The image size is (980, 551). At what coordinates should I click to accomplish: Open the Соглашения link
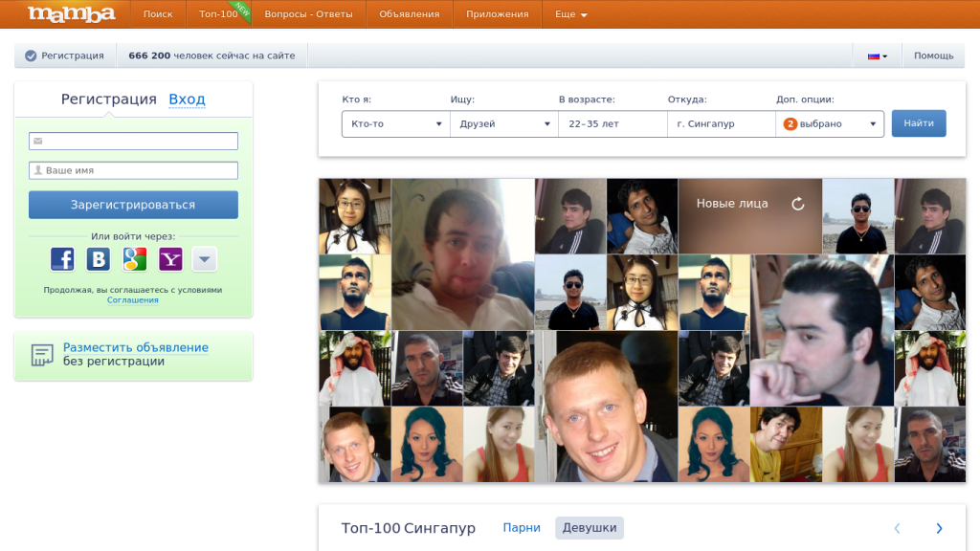132,299
